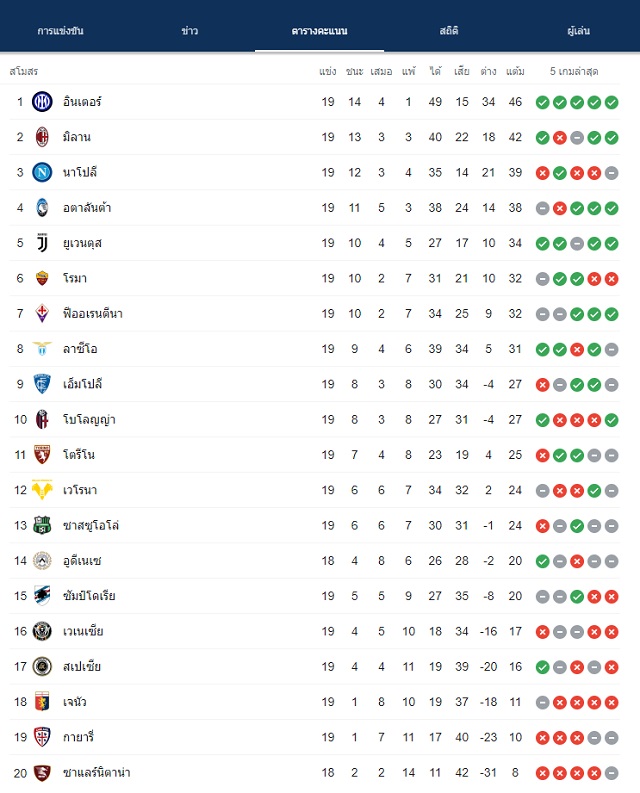Screen dimensions: 640x793
Task: Click the Fiorentina club crest
Action: tap(42, 314)
